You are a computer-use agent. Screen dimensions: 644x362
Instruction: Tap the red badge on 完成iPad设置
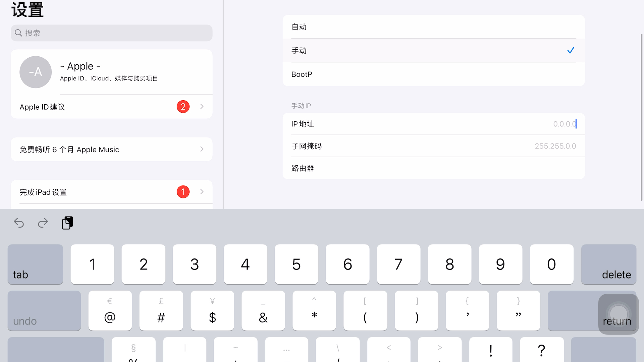[183, 192]
